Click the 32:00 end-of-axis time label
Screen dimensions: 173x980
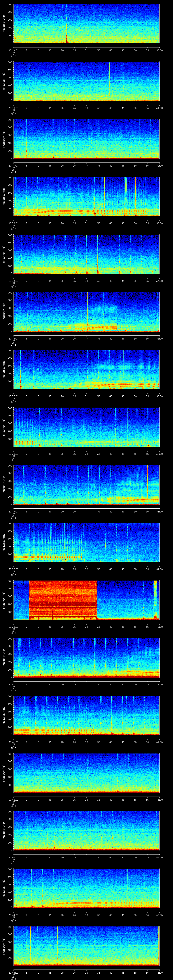[159, 166]
